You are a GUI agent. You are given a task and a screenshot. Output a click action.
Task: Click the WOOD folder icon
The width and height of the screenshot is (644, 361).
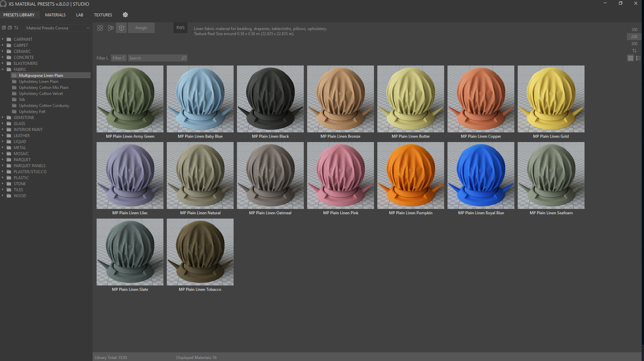point(9,196)
